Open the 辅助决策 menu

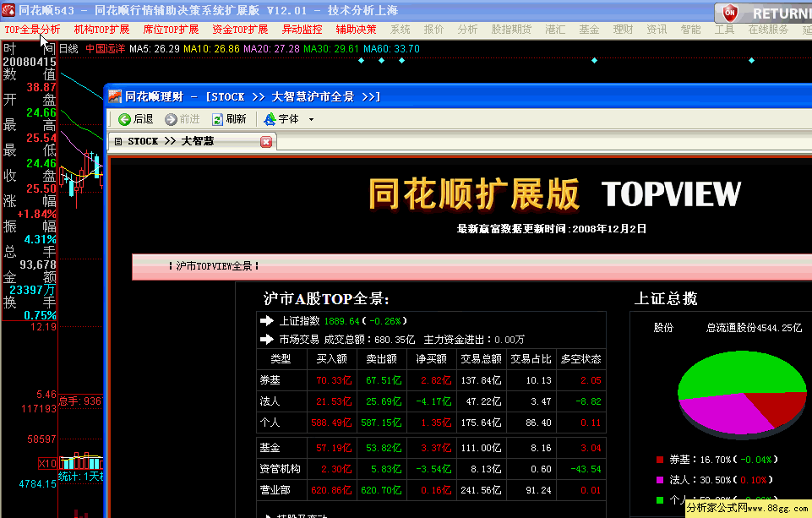[x=356, y=30]
